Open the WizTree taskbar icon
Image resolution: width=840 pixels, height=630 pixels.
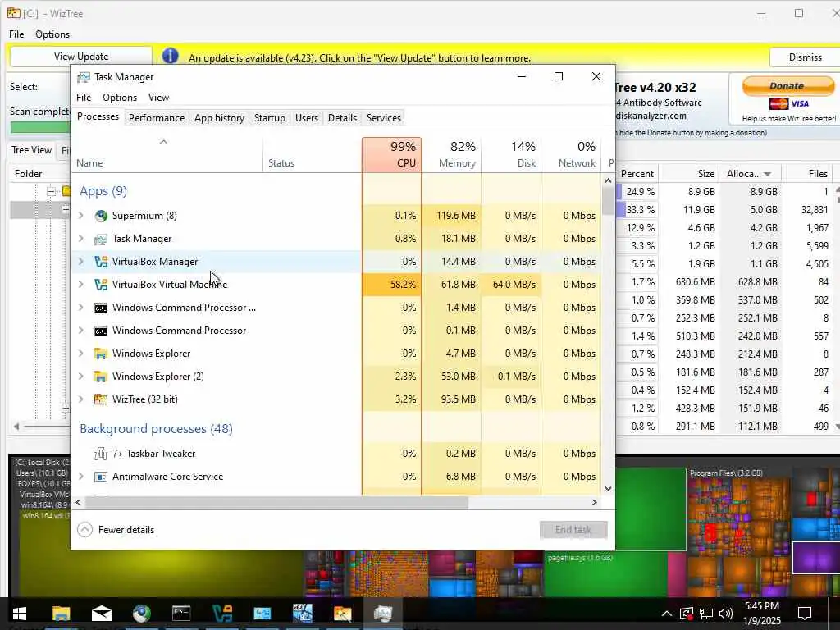point(342,613)
